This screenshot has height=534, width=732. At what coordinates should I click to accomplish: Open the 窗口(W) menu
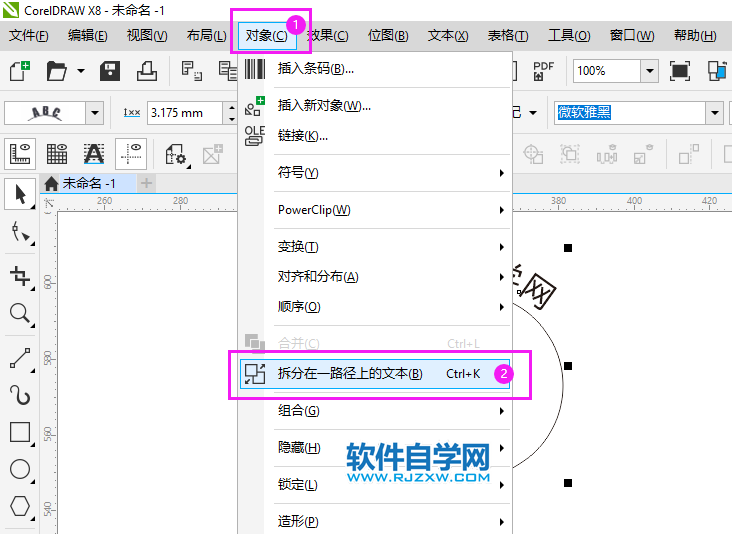click(x=632, y=35)
